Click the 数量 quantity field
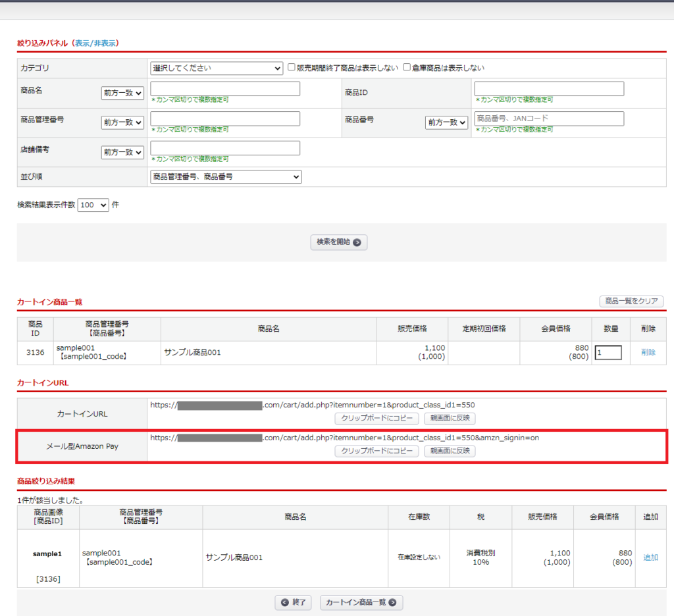 click(x=608, y=353)
